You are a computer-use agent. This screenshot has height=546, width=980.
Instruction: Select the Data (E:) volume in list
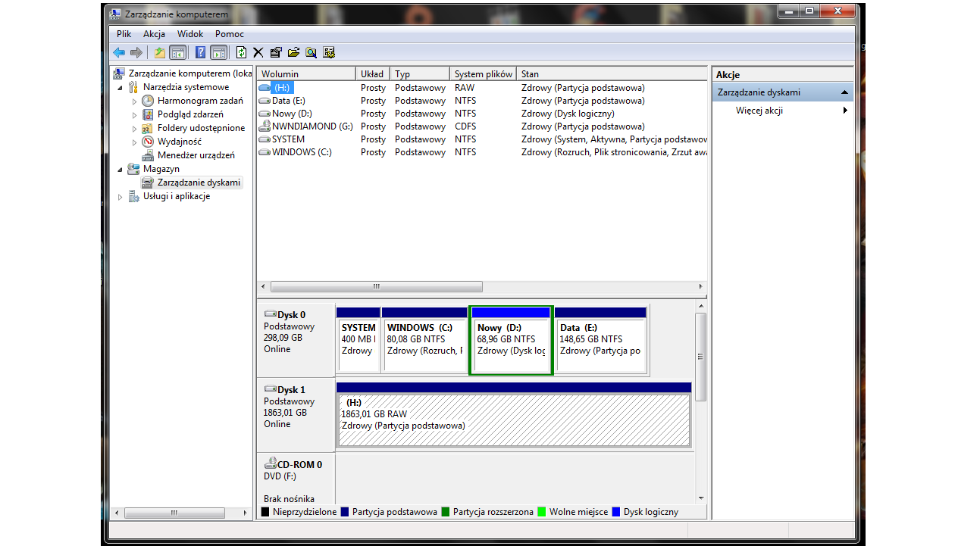click(483, 101)
